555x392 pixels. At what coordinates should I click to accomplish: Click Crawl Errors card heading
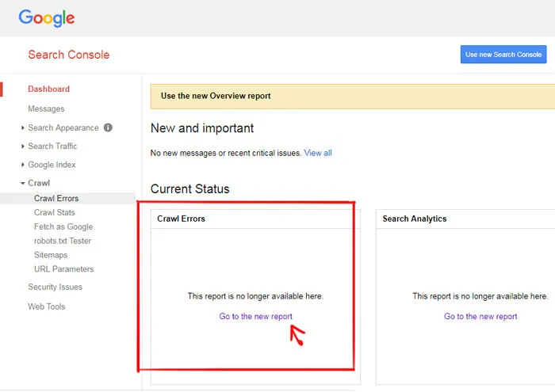coord(182,219)
